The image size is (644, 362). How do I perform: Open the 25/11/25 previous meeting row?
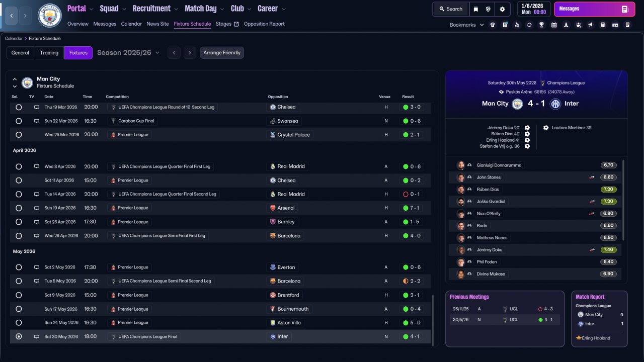(505, 309)
